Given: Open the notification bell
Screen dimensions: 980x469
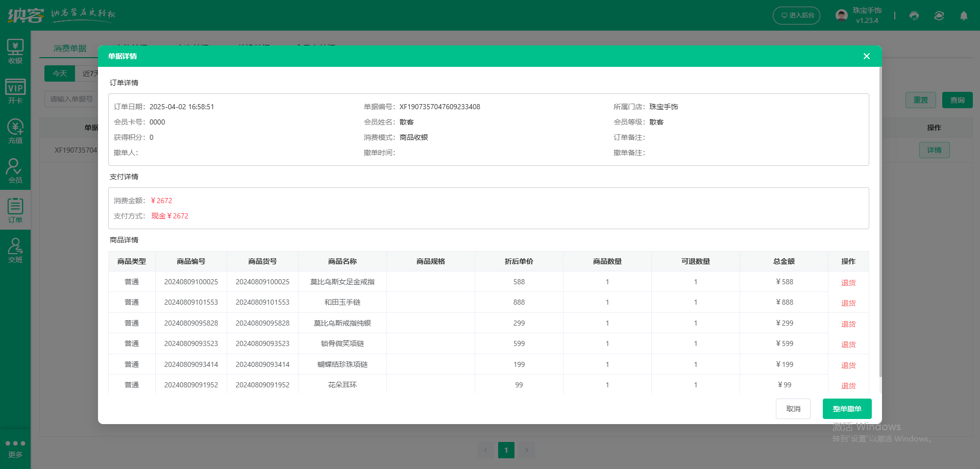Looking at the screenshot, I should pyautogui.click(x=964, y=16).
